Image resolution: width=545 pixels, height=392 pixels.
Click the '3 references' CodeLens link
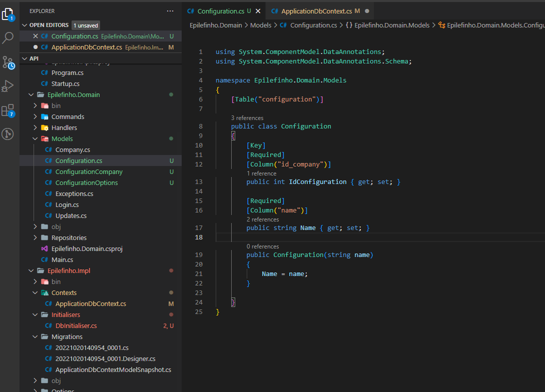(x=247, y=118)
